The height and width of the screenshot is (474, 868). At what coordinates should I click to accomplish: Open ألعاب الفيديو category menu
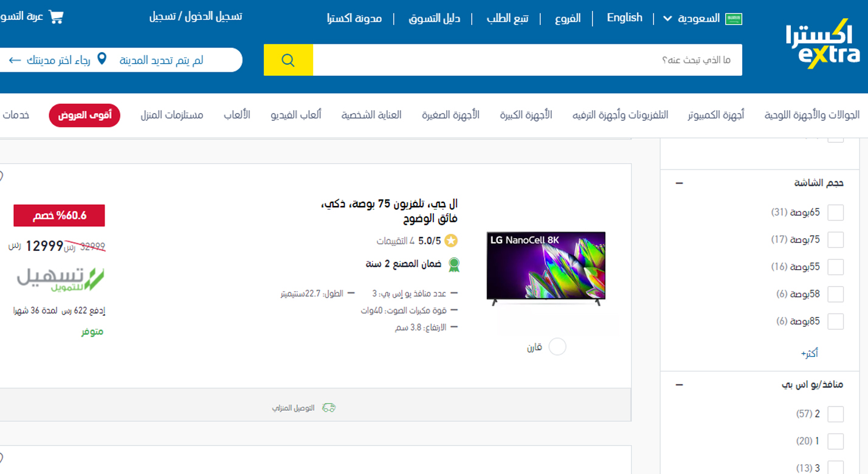[x=296, y=115]
